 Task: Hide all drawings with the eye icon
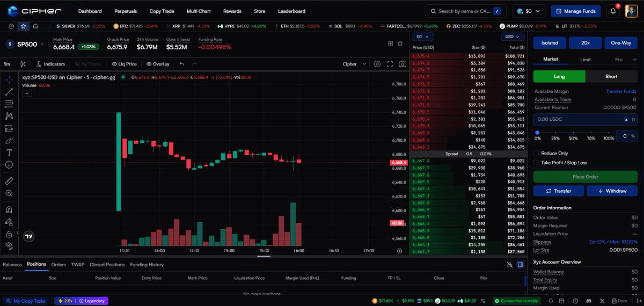[9, 245]
